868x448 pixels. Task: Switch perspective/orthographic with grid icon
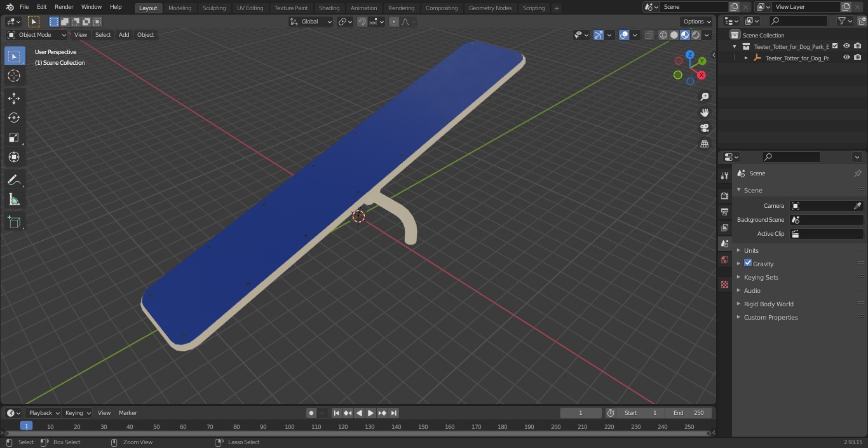(705, 144)
